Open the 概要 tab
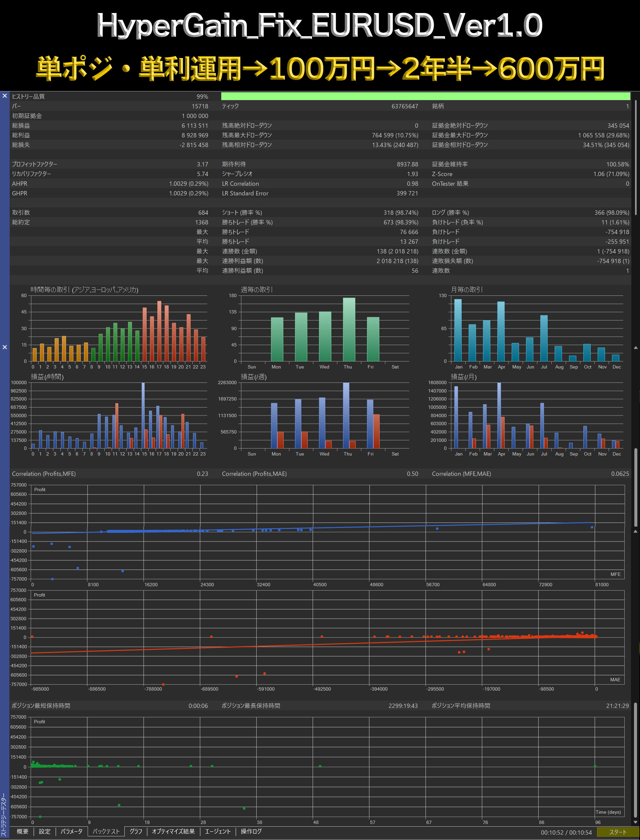640x840 pixels. [x=22, y=831]
